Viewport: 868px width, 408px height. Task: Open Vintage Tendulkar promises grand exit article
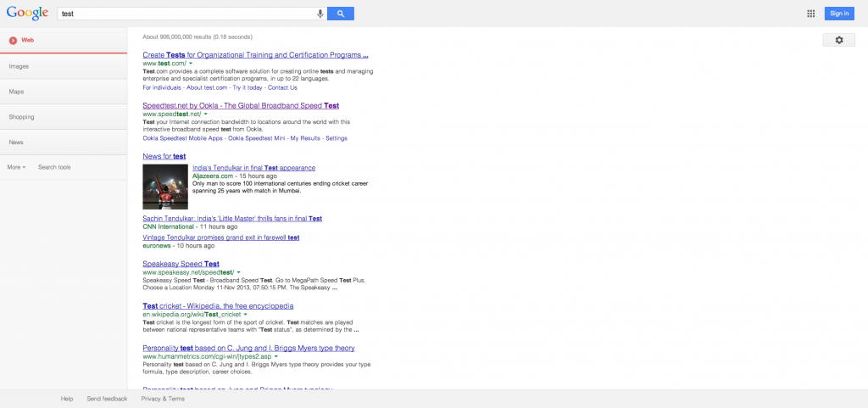pos(221,238)
